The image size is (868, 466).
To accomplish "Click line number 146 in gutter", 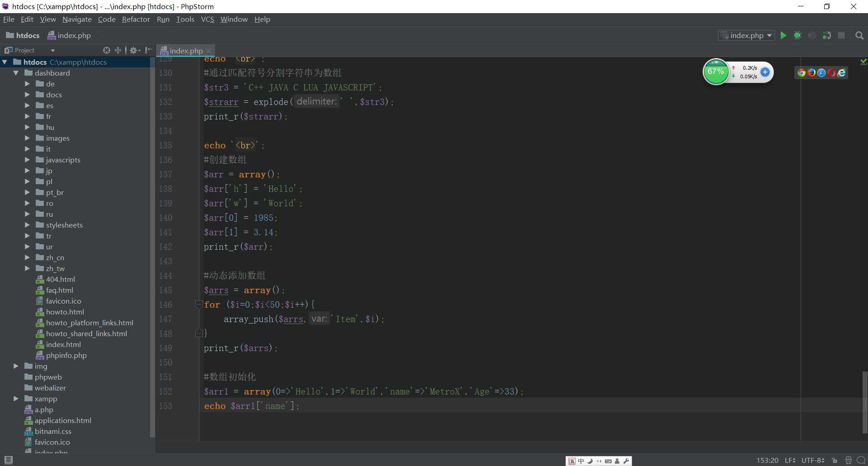I will (165, 304).
